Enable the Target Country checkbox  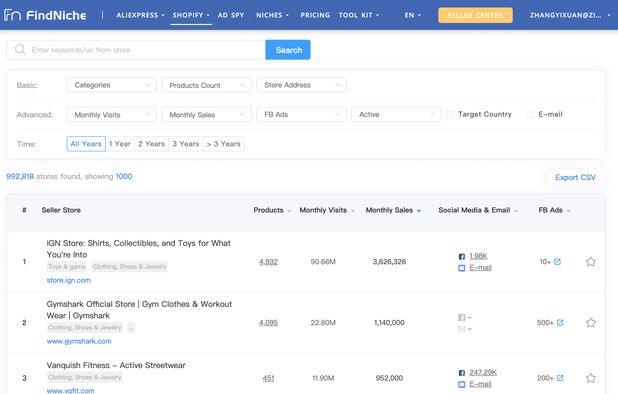point(450,115)
